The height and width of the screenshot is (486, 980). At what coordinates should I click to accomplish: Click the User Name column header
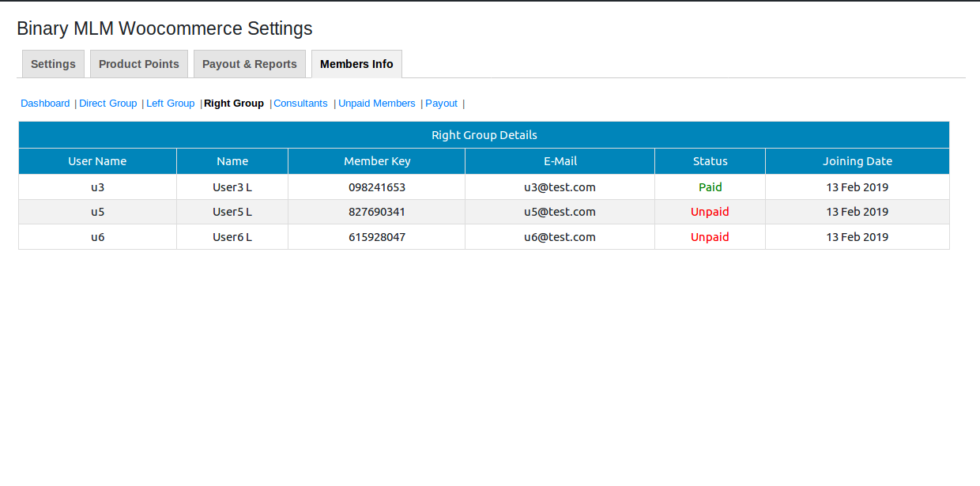click(97, 161)
